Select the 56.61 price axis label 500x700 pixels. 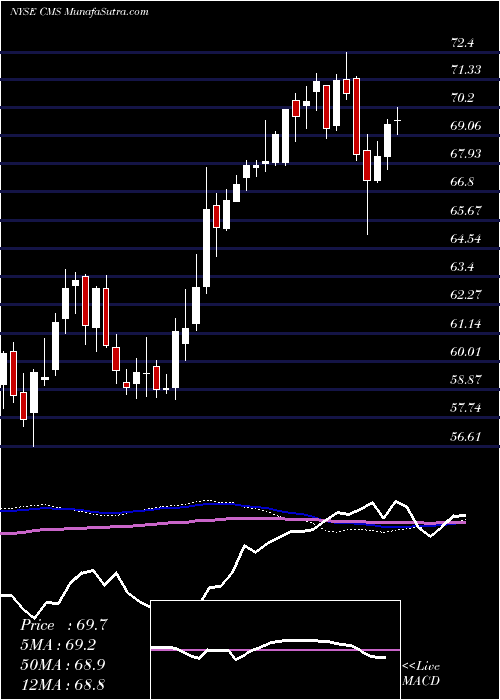[x=467, y=436]
